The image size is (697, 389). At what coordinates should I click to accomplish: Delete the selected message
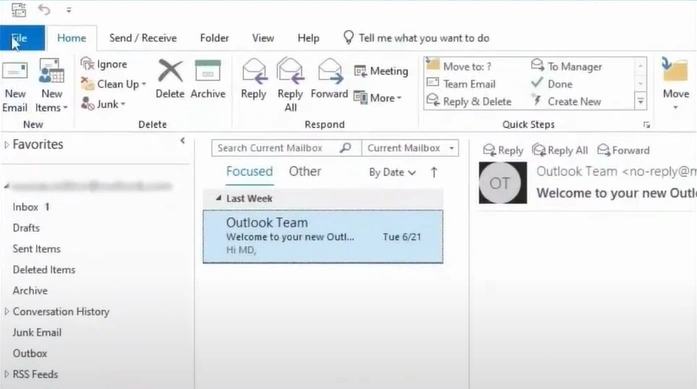(x=170, y=79)
